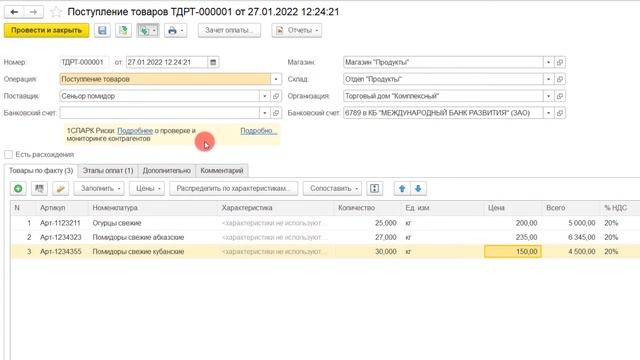Go back with the left arrow button

pos(14,12)
